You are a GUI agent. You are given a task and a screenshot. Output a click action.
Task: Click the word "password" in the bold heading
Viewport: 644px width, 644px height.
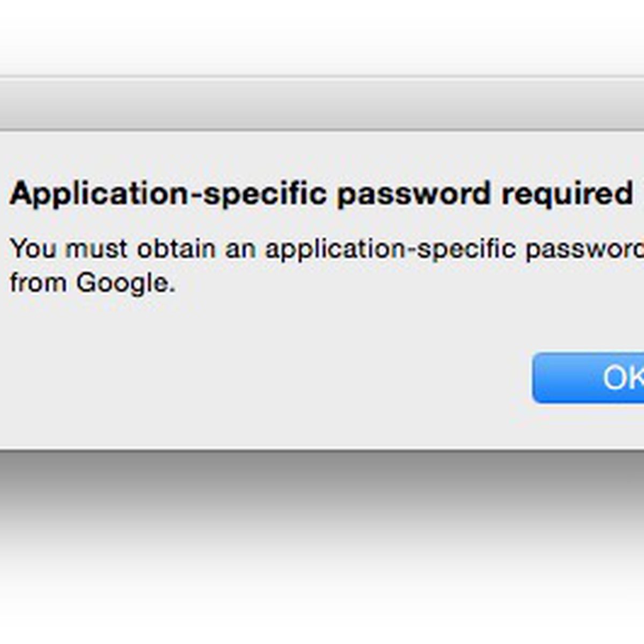click(x=414, y=193)
